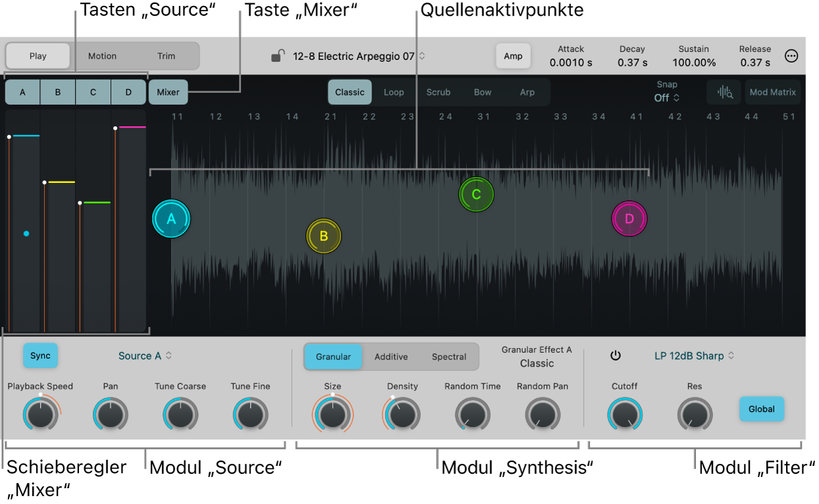
Task: Click the Cutoff knob
Action: pyautogui.click(x=624, y=415)
